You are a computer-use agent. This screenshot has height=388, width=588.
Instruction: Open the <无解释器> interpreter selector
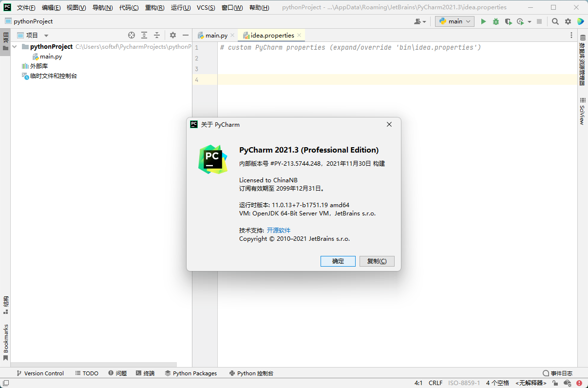tap(531, 383)
